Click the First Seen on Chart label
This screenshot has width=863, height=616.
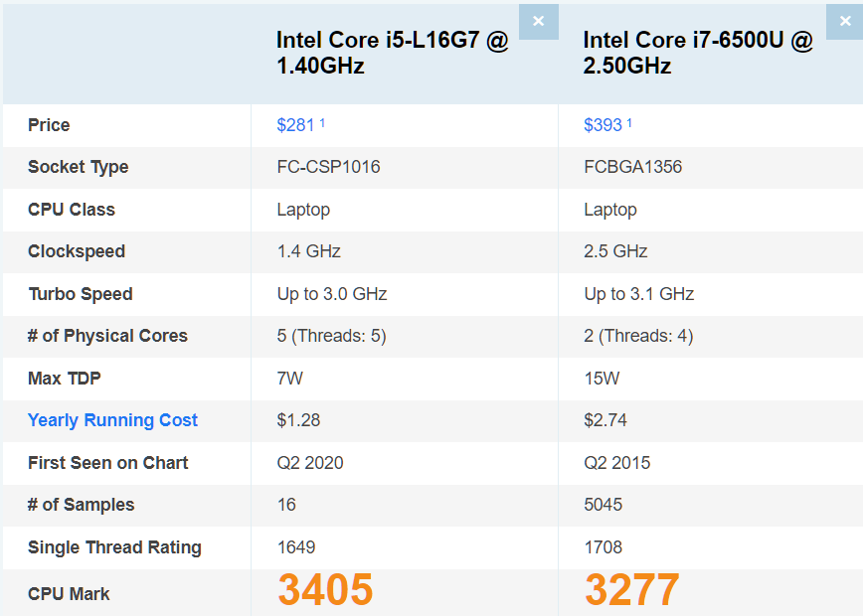click(x=107, y=463)
